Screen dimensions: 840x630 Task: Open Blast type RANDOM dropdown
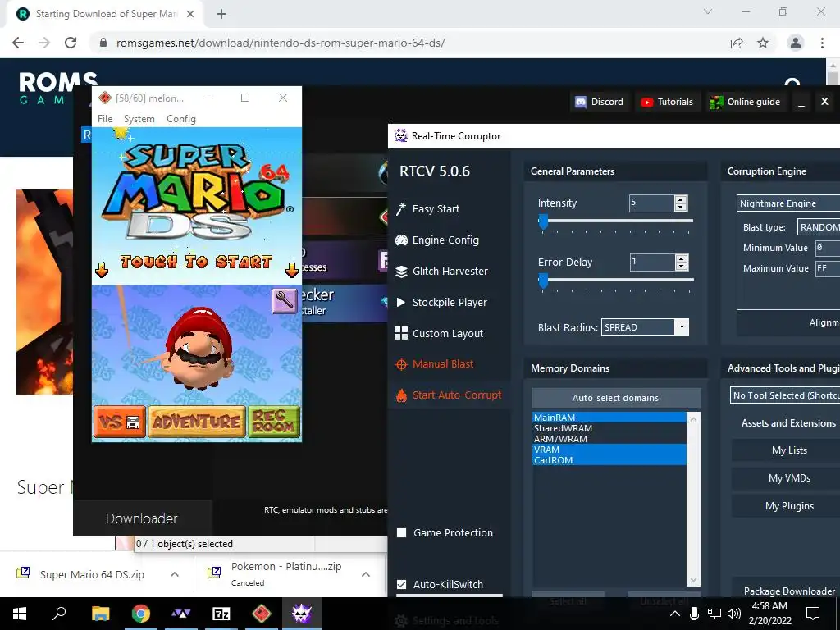819,227
